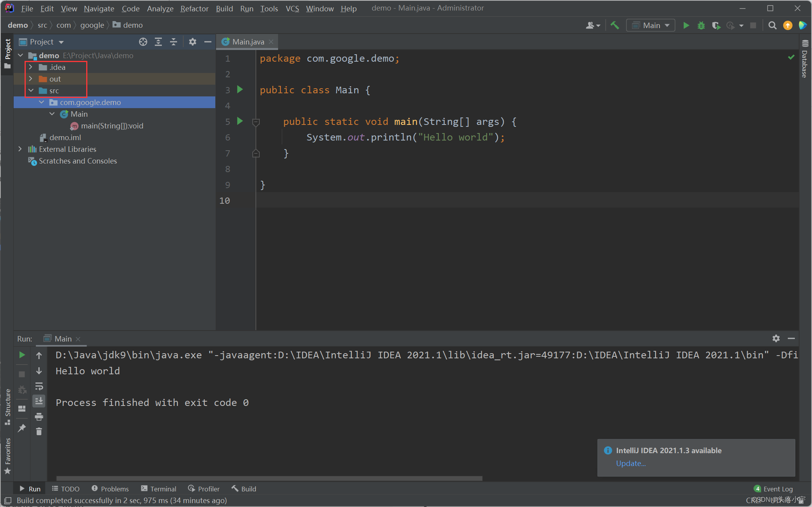Open the Refactor menu
This screenshot has width=812, height=507.
[x=194, y=8]
